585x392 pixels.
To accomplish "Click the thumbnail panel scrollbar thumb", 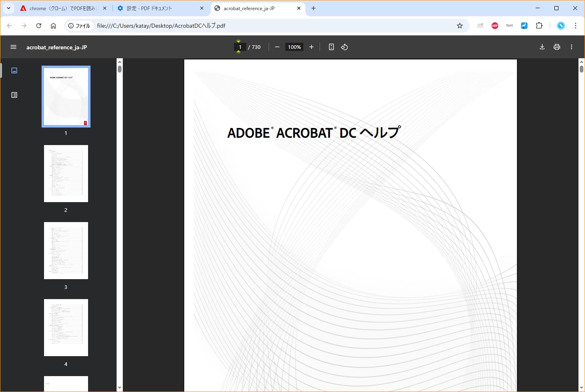I will click(119, 69).
